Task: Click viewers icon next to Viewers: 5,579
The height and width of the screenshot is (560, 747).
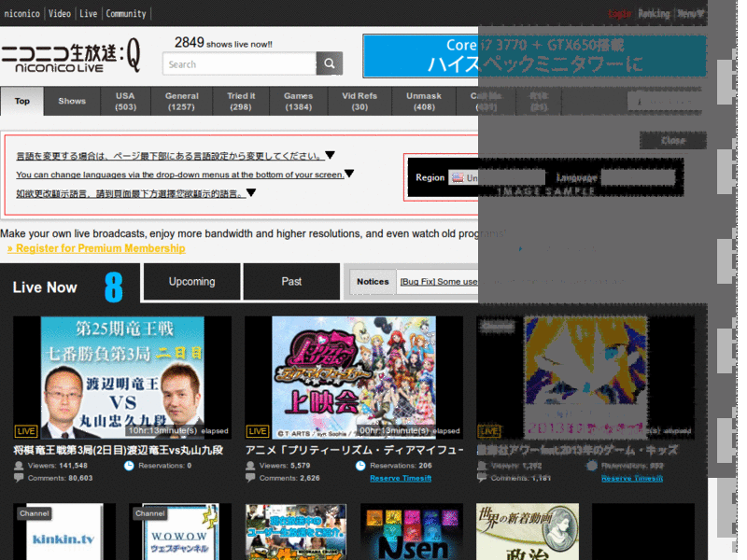Action: click(x=250, y=466)
